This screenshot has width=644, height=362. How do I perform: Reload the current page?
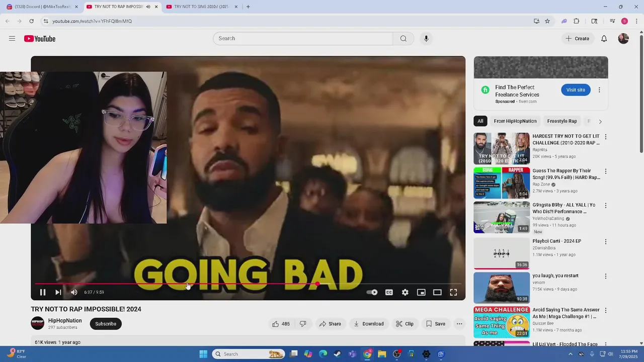(x=31, y=21)
